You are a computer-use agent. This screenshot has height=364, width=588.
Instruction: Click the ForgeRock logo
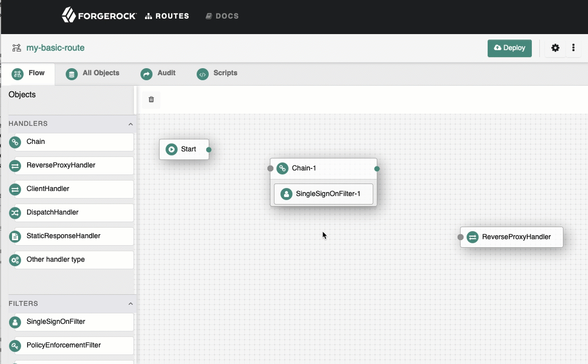point(99,16)
